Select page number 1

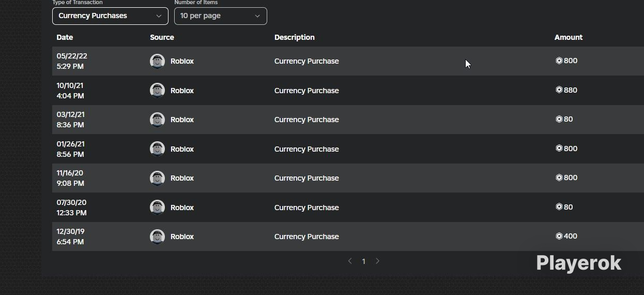point(363,261)
